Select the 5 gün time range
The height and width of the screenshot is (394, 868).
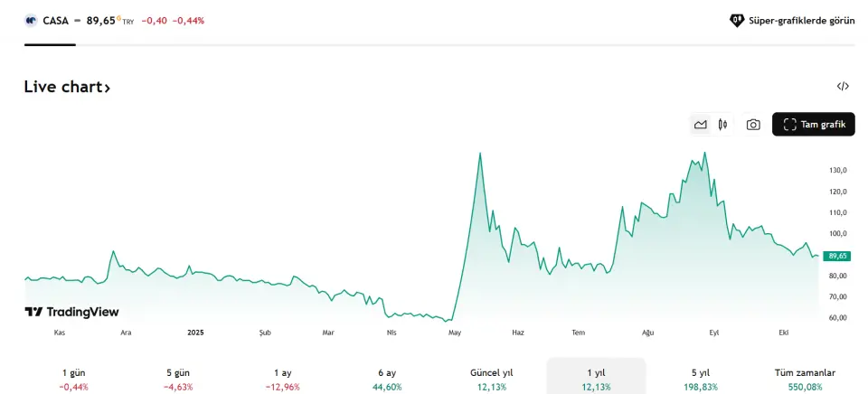coord(179,379)
